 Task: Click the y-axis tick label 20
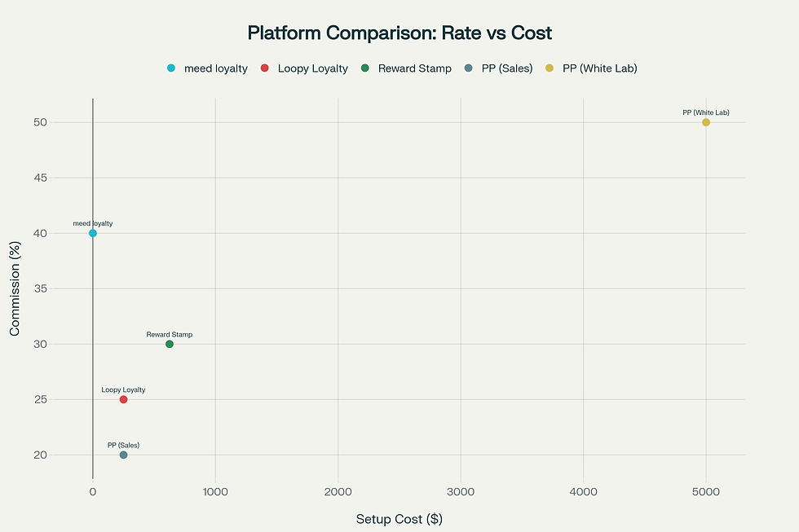tap(41, 455)
